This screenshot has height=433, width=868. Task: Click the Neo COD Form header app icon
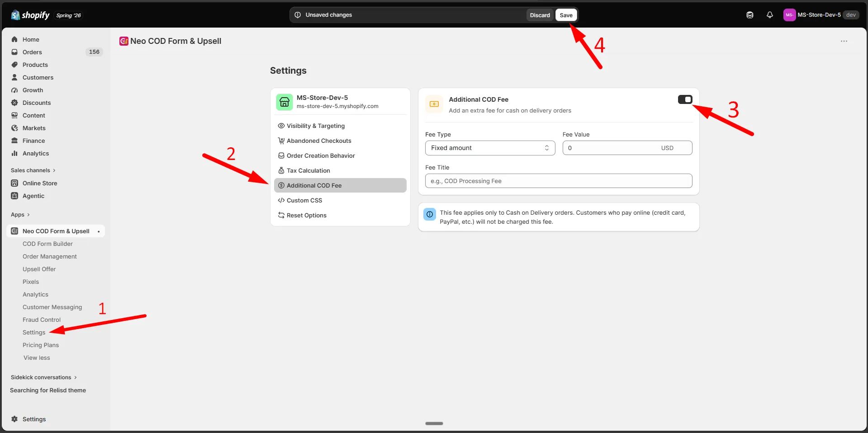pyautogui.click(x=123, y=41)
